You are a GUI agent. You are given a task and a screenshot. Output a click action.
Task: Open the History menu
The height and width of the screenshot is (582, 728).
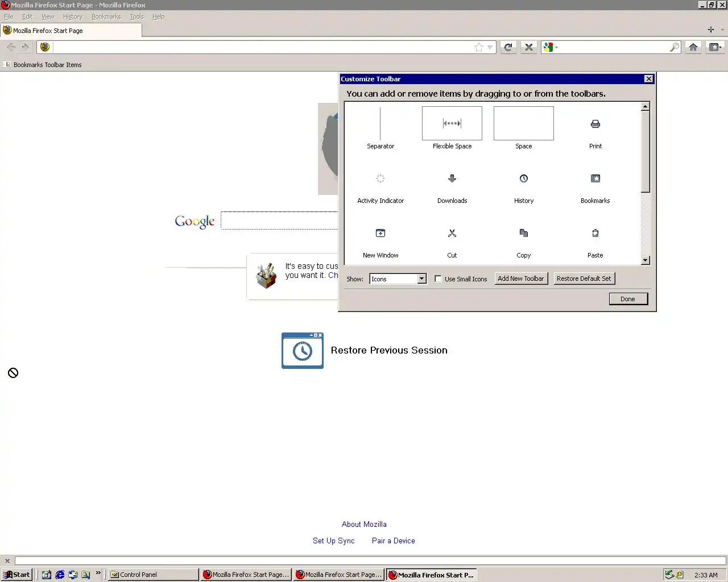[x=73, y=16]
